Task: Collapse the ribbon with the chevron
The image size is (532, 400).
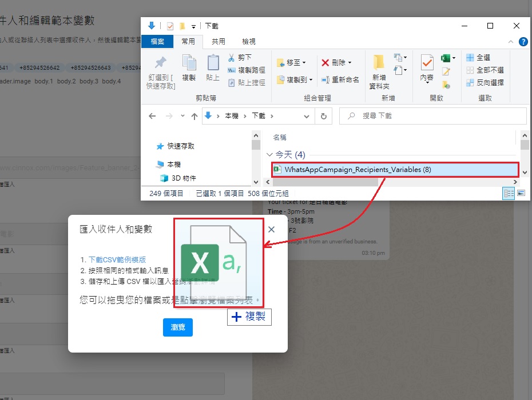Action: 511,42
